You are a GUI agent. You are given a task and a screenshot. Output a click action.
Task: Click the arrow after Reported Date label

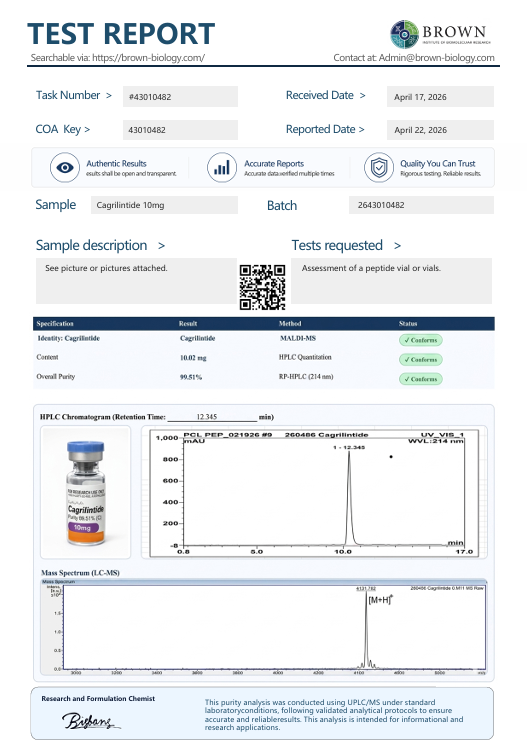pyautogui.click(x=361, y=129)
